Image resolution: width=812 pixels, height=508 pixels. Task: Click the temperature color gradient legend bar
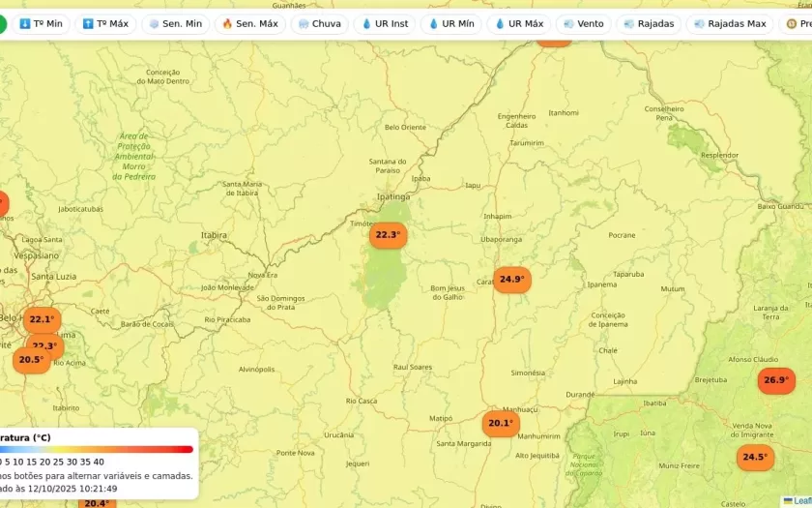click(97, 449)
